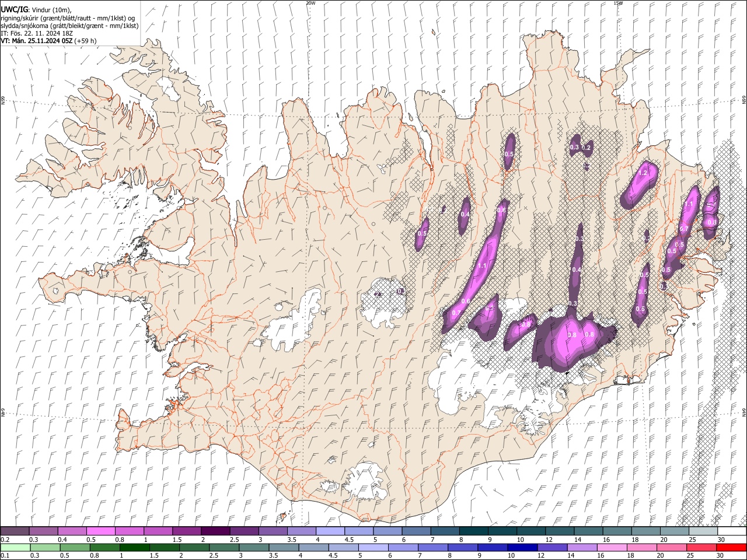747x560 pixels.
Task: Click the UWC/IG title text
Action: [x=15, y=9]
